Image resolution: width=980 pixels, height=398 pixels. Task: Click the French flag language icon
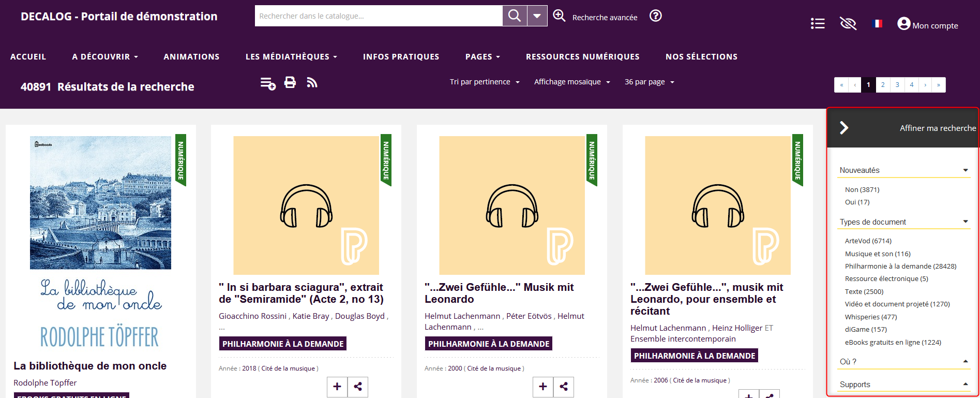click(877, 24)
